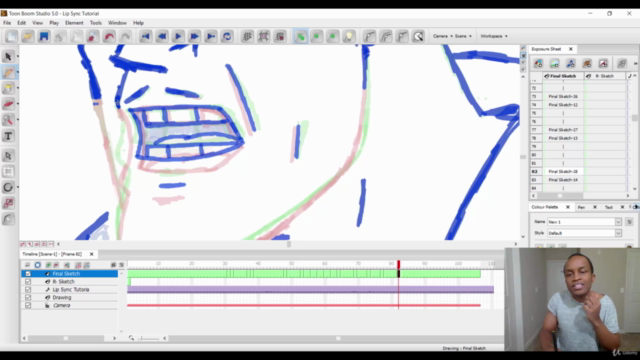Screen dimensions: 640x360
Task: Select the Contour Editor arrow tool
Action: point(8,156)
